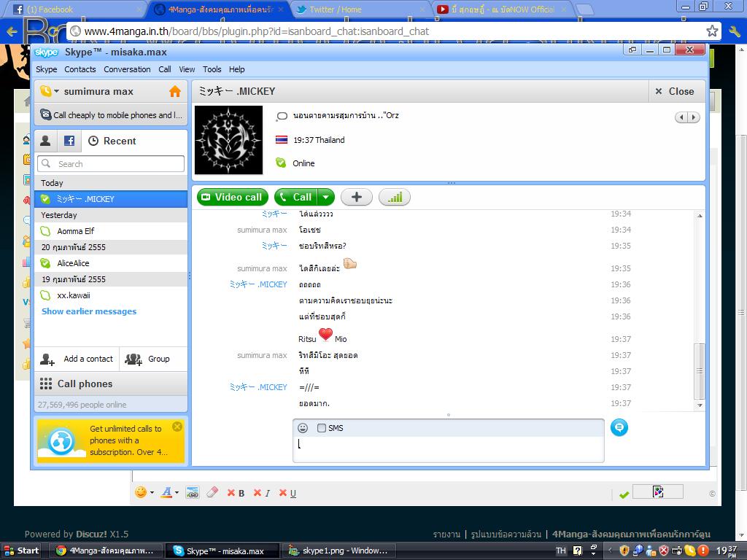Select the ミッキー .MICKEY conversation
This screenshot has width=747, height=560.
coord(111,199)
